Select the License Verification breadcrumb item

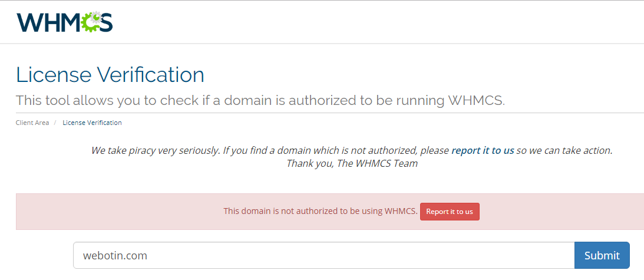point(92,123)
